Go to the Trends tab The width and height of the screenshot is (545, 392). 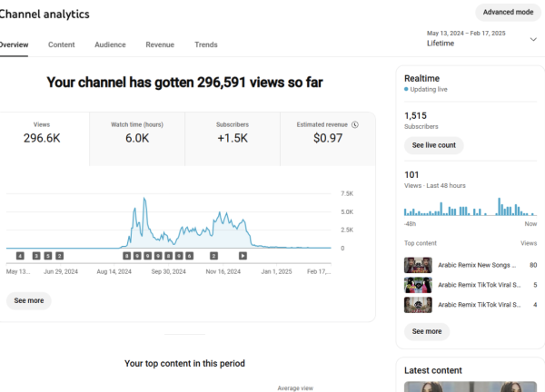coord(206,44)
